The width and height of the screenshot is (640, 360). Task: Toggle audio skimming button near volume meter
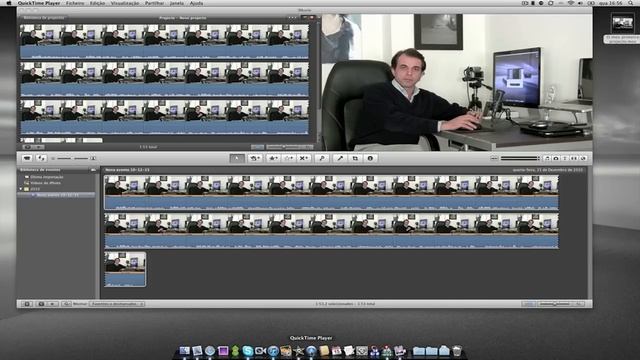tap(494, 158)
